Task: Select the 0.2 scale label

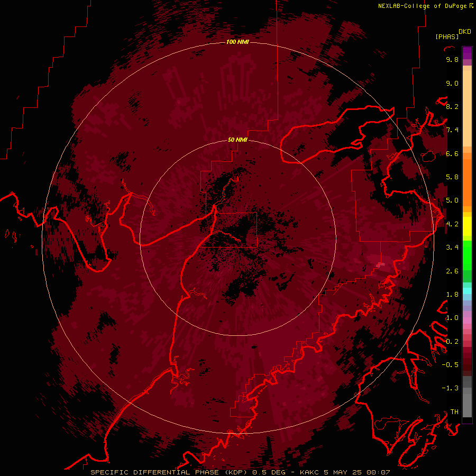Action: tap(452, 342)
